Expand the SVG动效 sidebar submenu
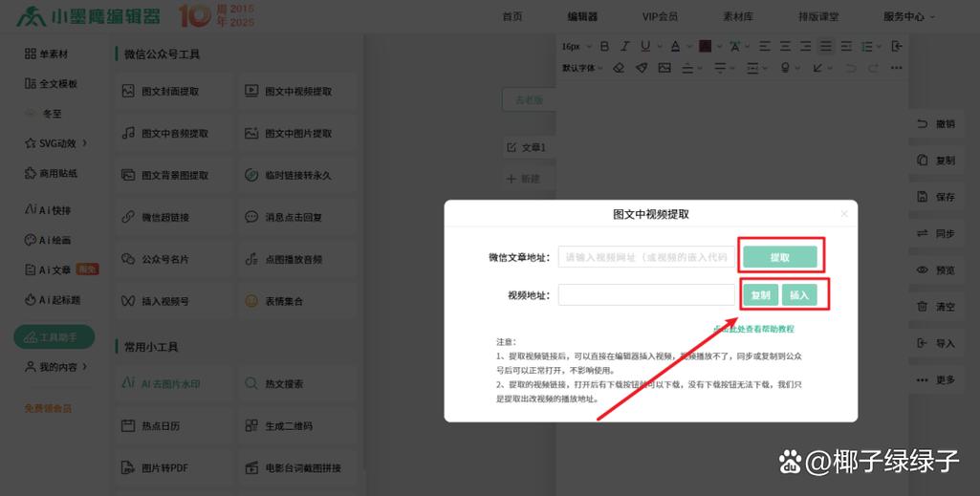 [55, 143]
